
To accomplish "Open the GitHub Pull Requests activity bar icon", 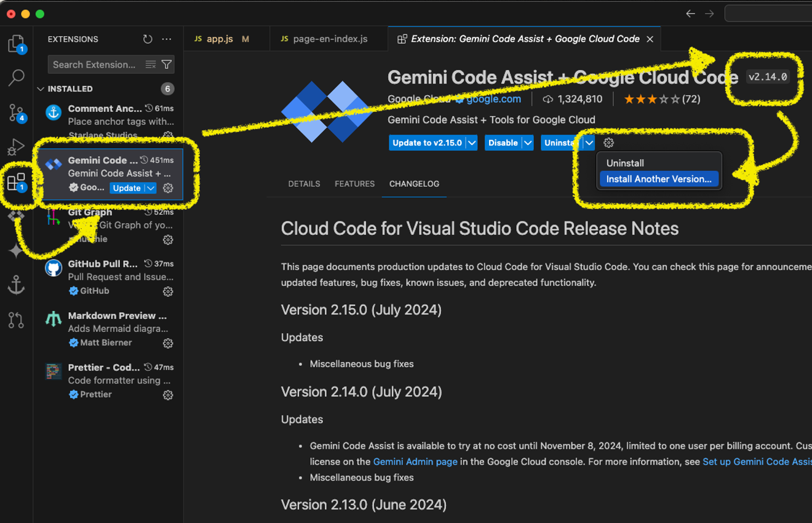I will tap(16, 320).
